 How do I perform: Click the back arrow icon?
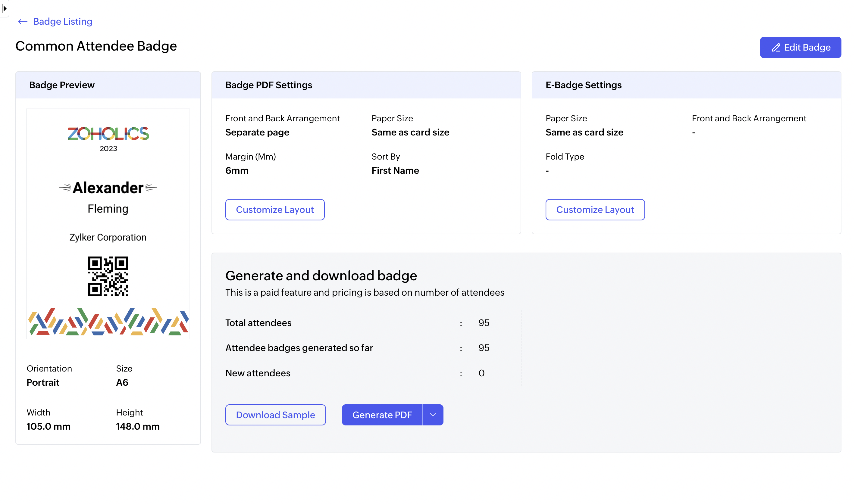22,22
